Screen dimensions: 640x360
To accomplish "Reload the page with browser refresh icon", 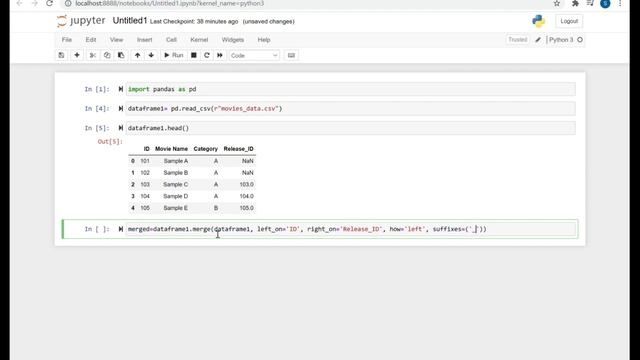I will pyautogui.click(x=49, y=3).
